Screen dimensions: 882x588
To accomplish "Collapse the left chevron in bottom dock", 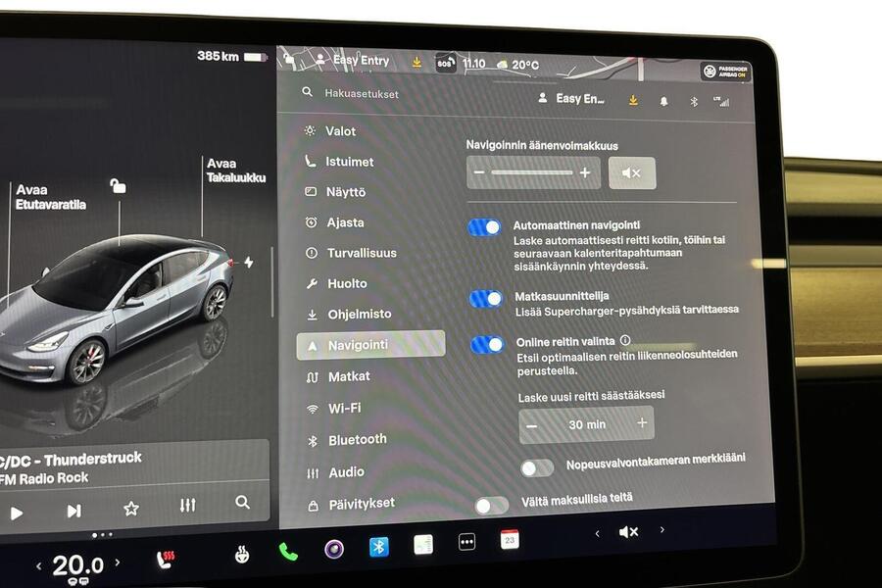I will pyautogui.click(x=599, y=532).
